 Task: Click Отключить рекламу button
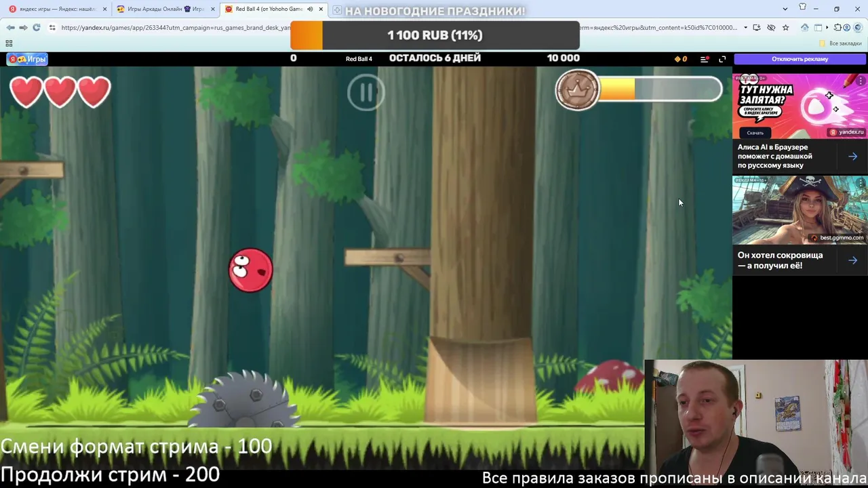(x=800, y=59)
